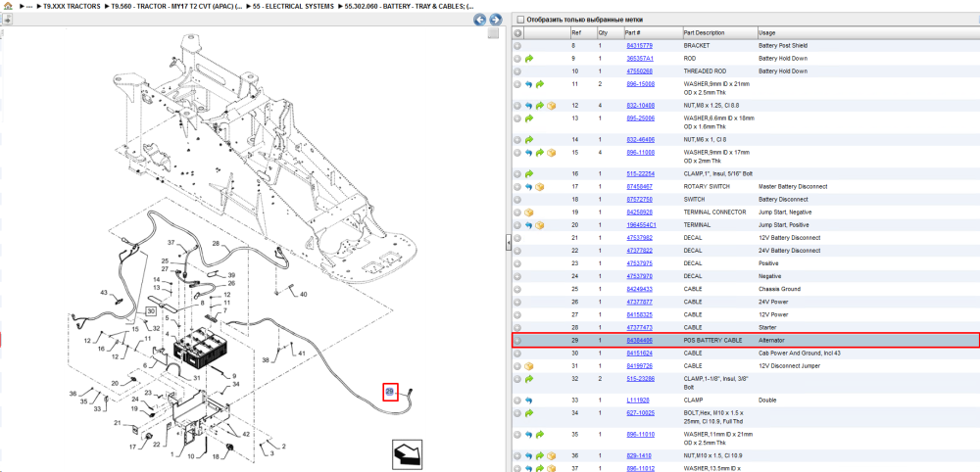The image size is (980, 472).
Task: Toggle selection circle for row 29 POS BATTERY CABLE
Action: (x=517, y=340)
